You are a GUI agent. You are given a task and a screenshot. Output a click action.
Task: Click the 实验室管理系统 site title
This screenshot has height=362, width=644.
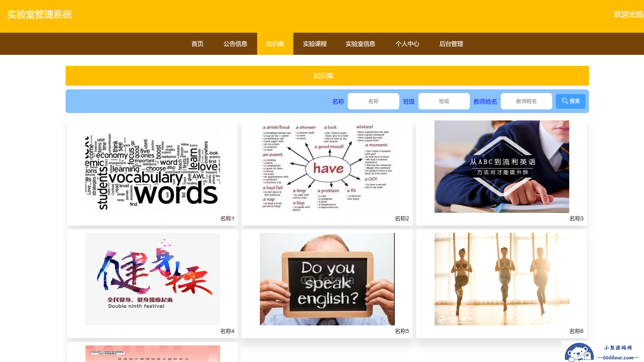pyautogui.click(x=40, y=15)
